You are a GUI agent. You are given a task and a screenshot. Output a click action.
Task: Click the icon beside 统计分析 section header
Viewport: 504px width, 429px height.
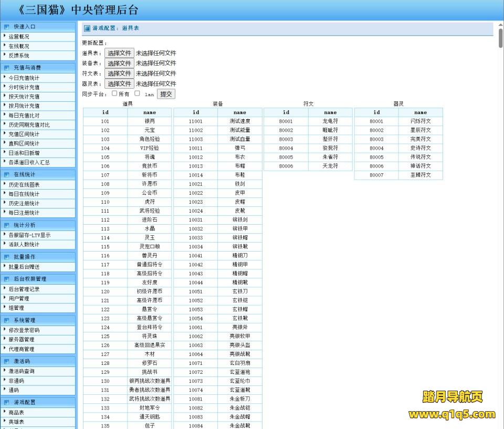[x=7, y=225]
